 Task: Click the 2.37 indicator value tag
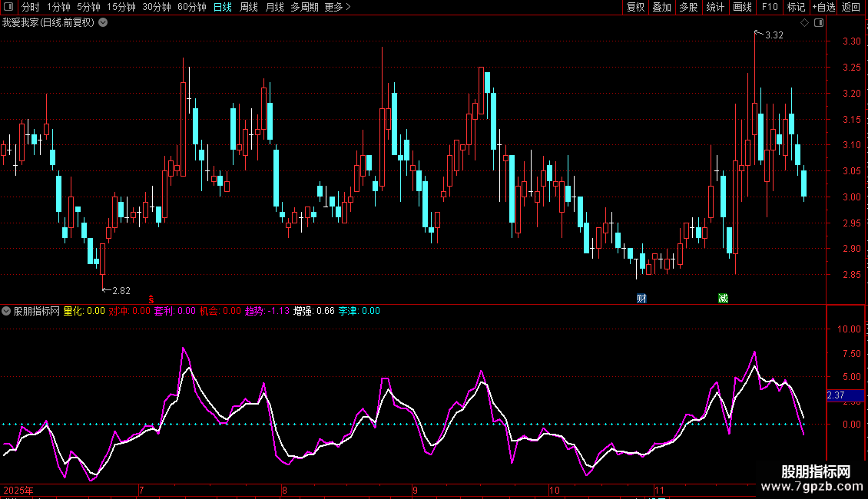point(836,396)
